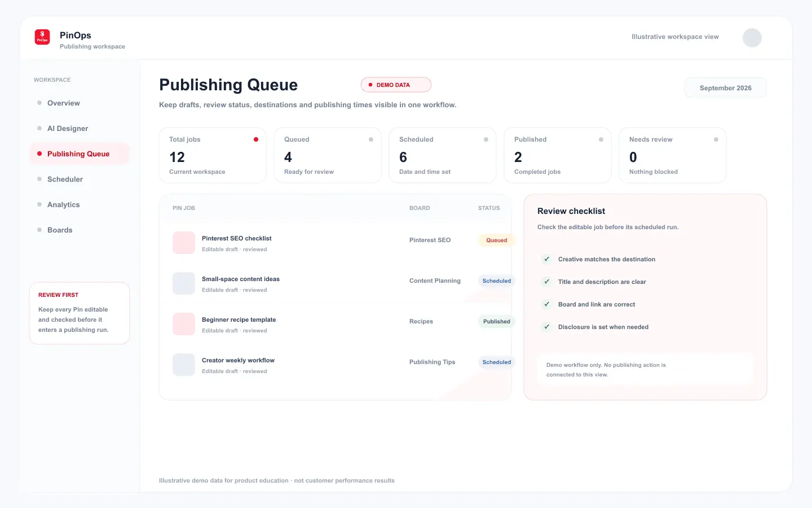Screen dimensions: 812x508
Task: Click the 'Publishing Tips' board cell
Action: (x=432, y=362)
